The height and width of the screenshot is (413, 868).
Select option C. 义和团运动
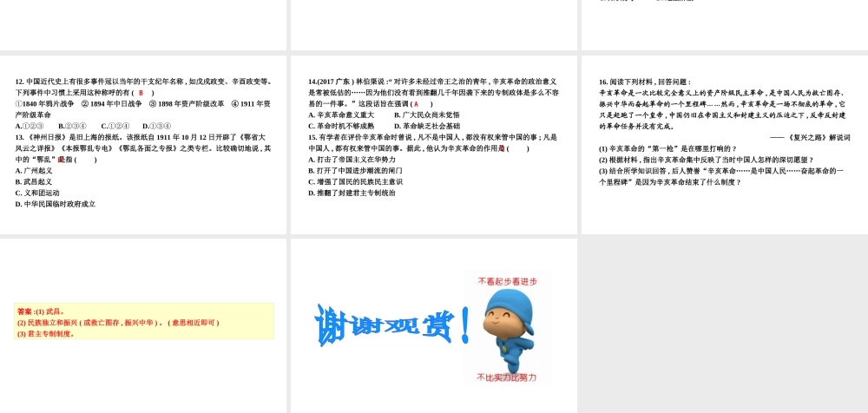click(x=37, y=193)
